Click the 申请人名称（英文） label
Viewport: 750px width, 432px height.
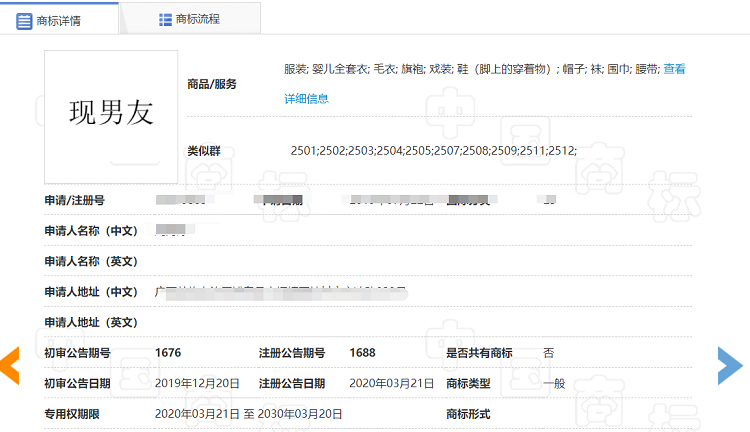[x=91, y=261]
